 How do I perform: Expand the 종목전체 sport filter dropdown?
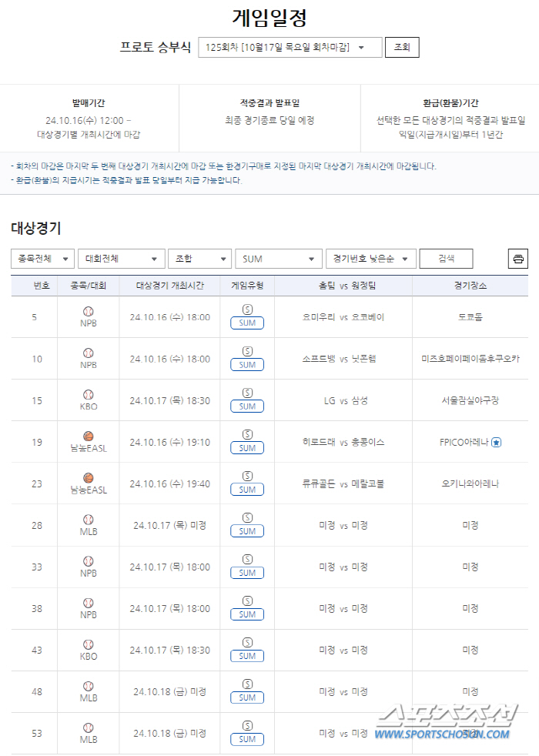coord(43,259)
